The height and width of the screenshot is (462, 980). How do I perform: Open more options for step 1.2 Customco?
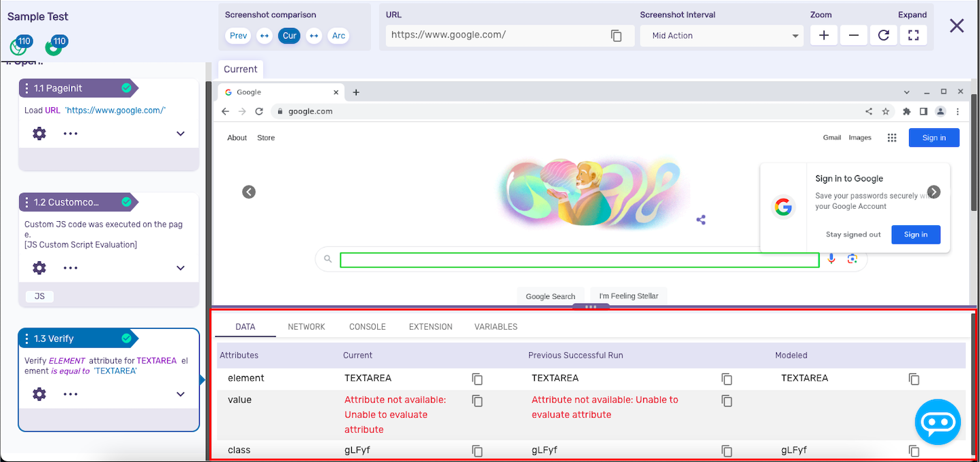71,268
